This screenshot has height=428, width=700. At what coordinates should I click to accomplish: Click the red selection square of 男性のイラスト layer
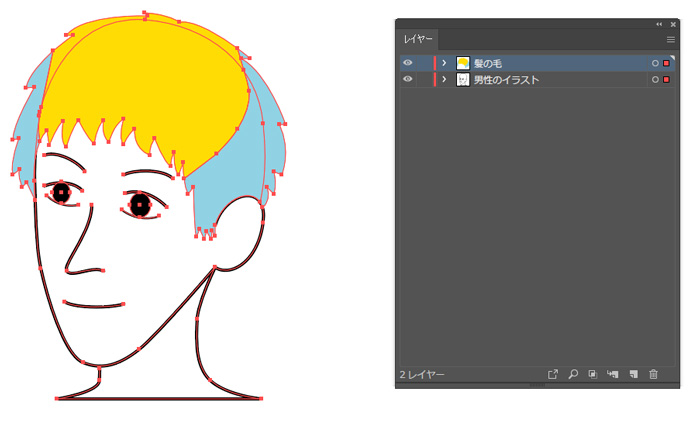667,79
